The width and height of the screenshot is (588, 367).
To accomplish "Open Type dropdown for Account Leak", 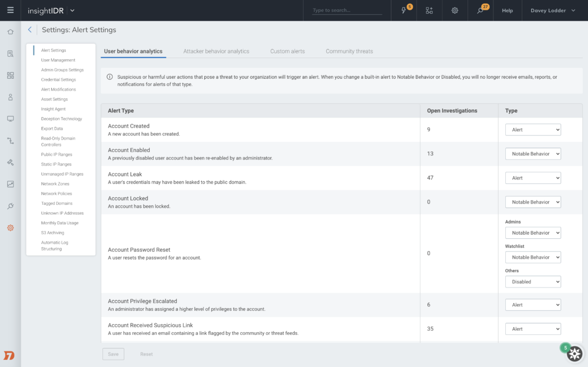I will click(533, 178).
